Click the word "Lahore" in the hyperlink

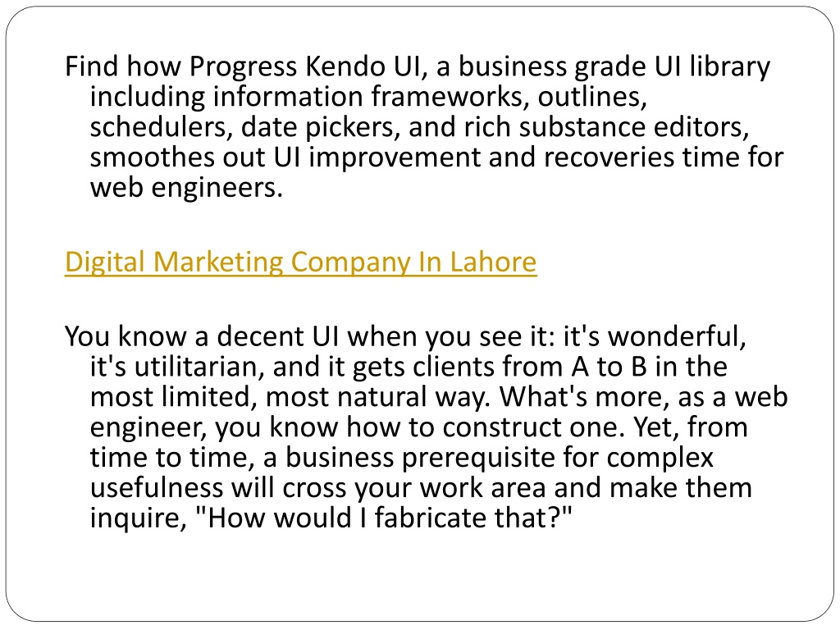point(493,262)
